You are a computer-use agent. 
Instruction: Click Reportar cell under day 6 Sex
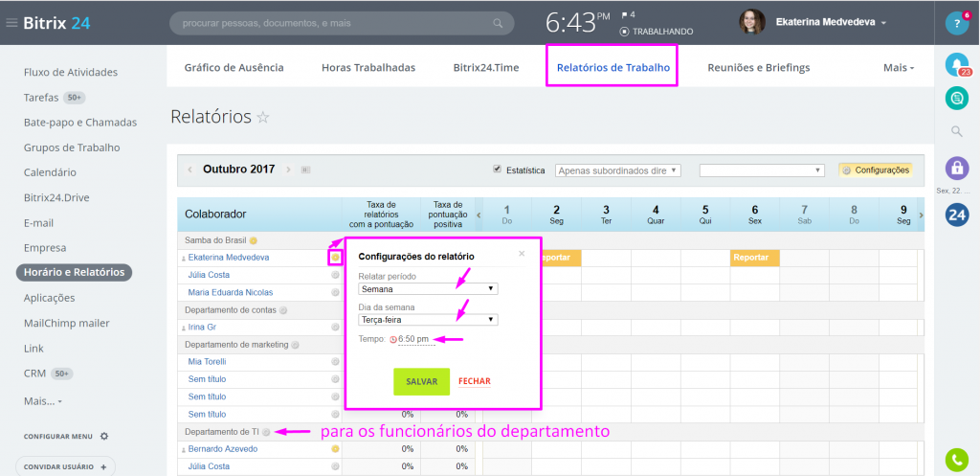[754, 258]
